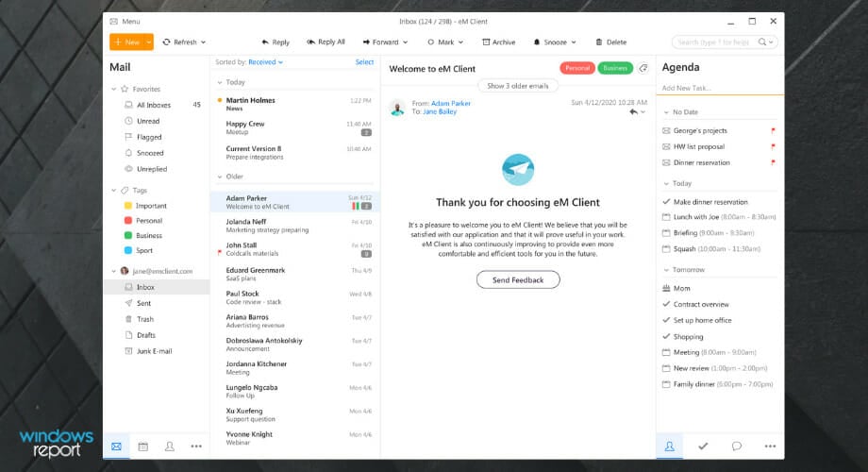
Task: Click Send Feedback button
Action: point(518,279)
